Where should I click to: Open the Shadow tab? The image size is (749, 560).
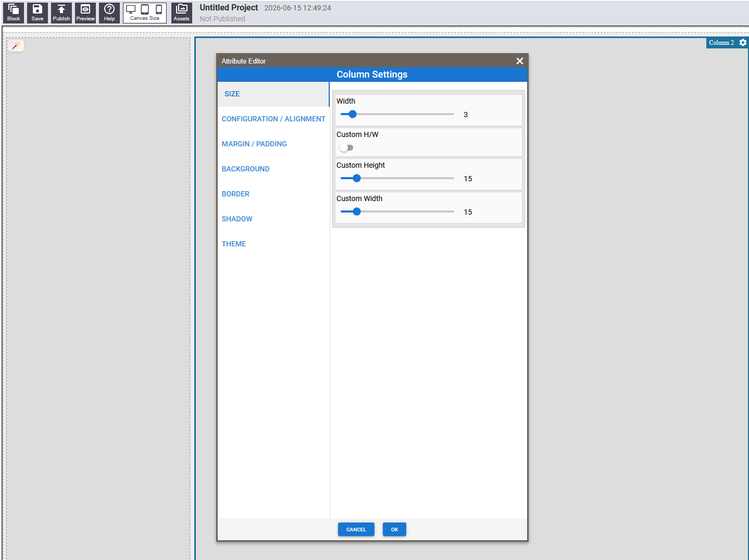(x=273, y=219)
